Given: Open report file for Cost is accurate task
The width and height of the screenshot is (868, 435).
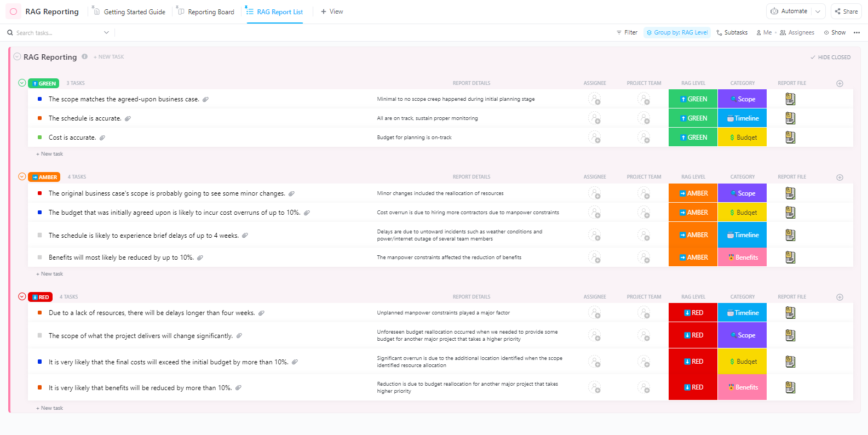Looking at the screenshot, I should click(x=790, y=138).
